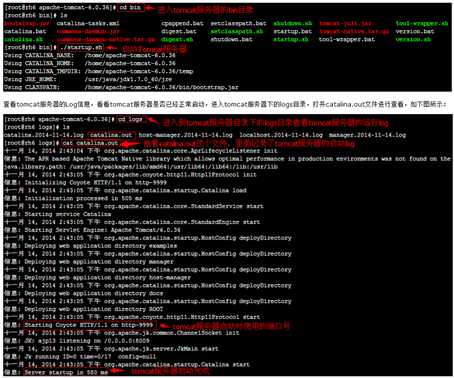Click the /home/apache-tomcat-6.0.36/temp path
454x378 pixels.
pyautogui.click(x=139, y=71)
